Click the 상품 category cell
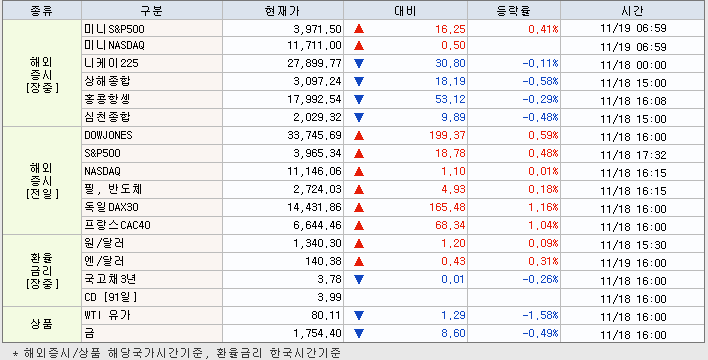 [42, 325]
